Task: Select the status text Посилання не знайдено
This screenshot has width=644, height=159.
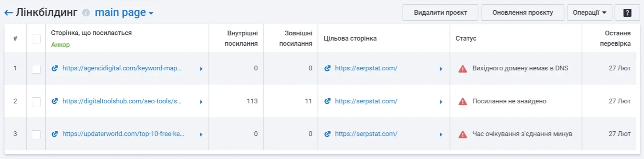Action: [509, 101]
